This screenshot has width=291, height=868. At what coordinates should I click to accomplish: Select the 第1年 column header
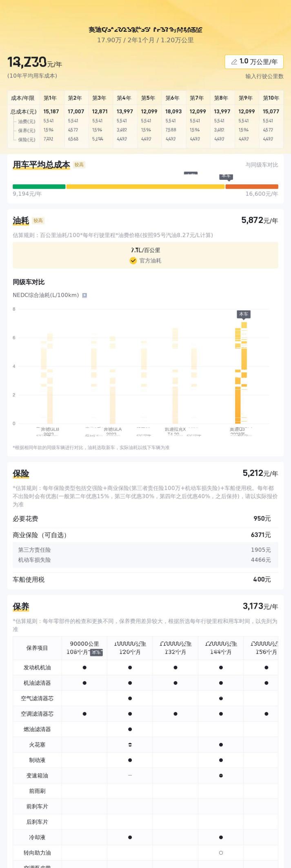click(50, 98)
